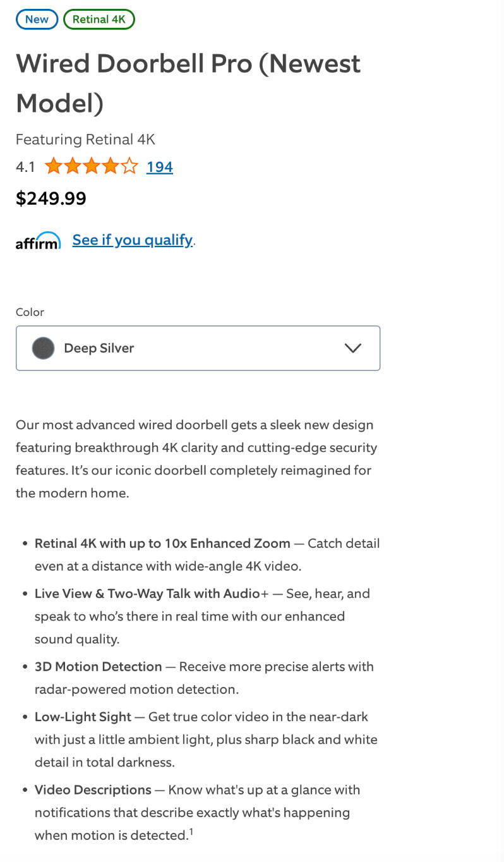Click the third orange rating star
504x862 pixels.
point(92,167)
